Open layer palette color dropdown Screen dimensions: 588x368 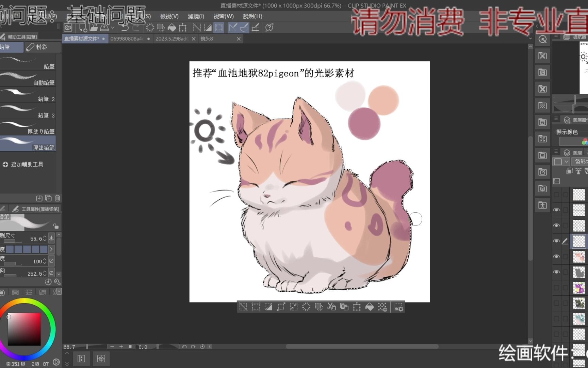pyautogui.click(x=561, y=162)
